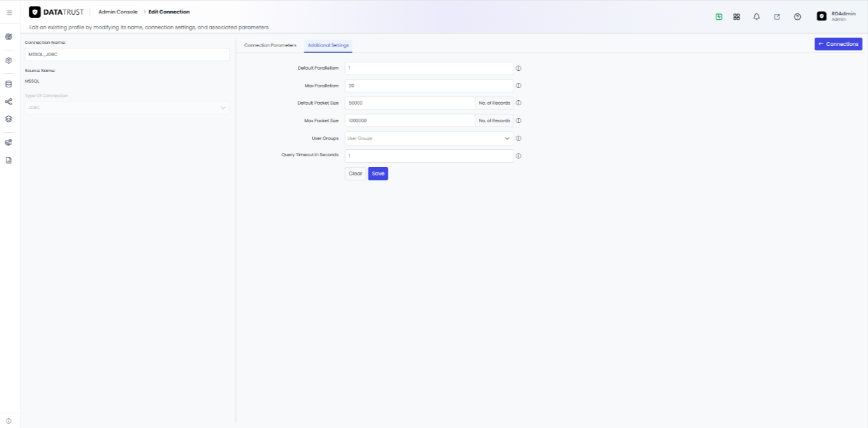
Task: Focus the Query Timeout In Seconds input
Action: coord(429,156)
